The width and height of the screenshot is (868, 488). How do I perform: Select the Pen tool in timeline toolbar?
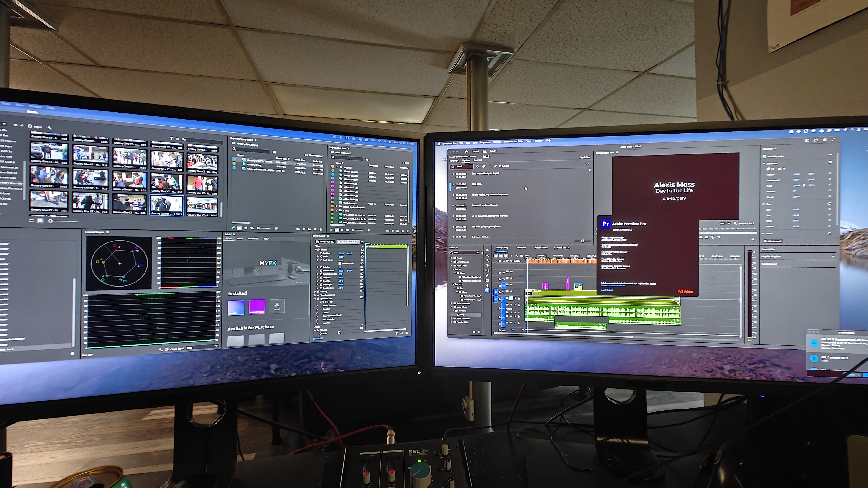487,275
